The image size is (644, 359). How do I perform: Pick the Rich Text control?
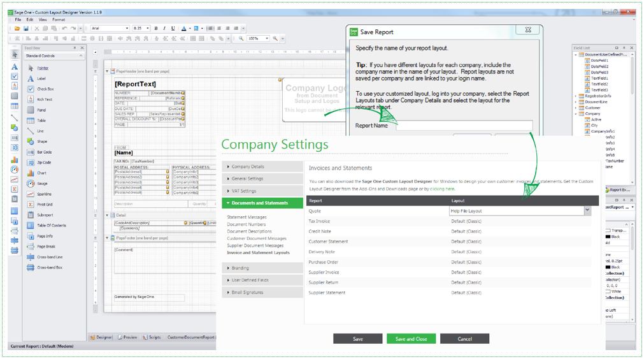click(39, 99)
